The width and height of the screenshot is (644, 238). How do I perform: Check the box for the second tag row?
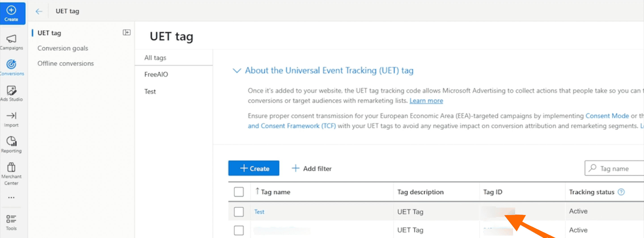click(239, 230)
